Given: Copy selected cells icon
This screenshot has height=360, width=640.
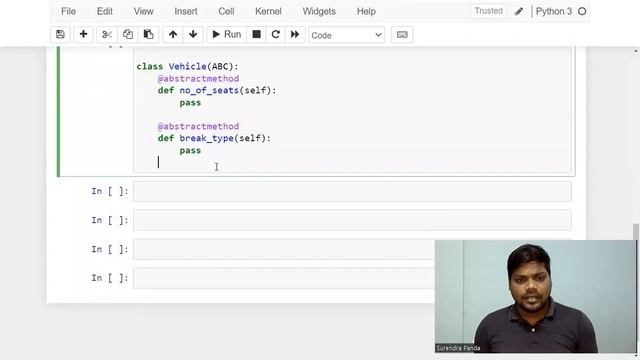Looking at the screenshot, I should pos(128,35).
